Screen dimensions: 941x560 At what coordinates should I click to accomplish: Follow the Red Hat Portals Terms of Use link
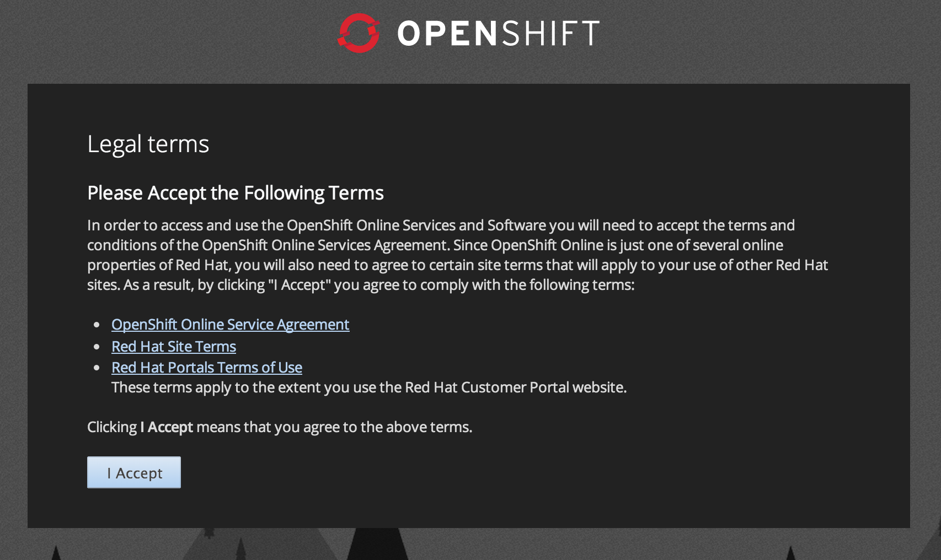click(x=207, y=368)
